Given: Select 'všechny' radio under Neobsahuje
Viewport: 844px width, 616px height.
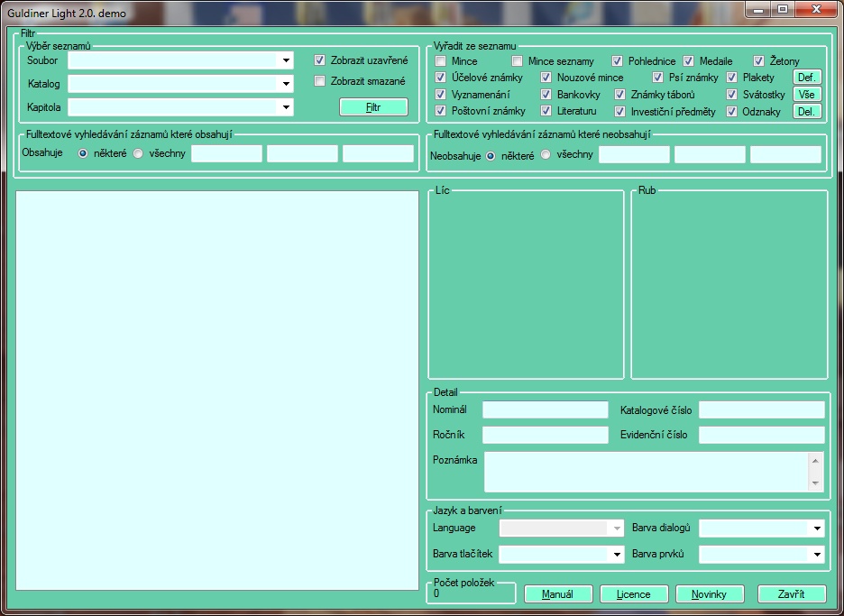Looking at the screenshot, I should (546, 155).
